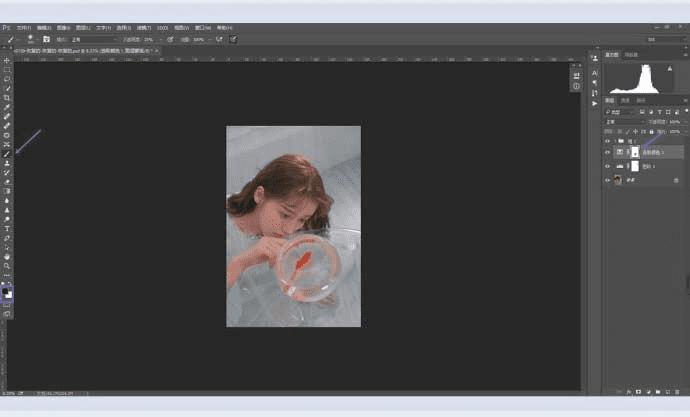Toggle lock image pixels brush icon
This screenshot has height=417, width=690.
pos(627,132)
